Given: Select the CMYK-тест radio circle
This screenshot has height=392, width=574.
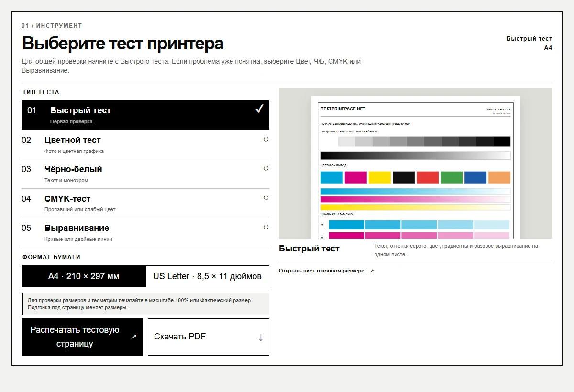Looking at the screenshot, I should click(266, 198).
